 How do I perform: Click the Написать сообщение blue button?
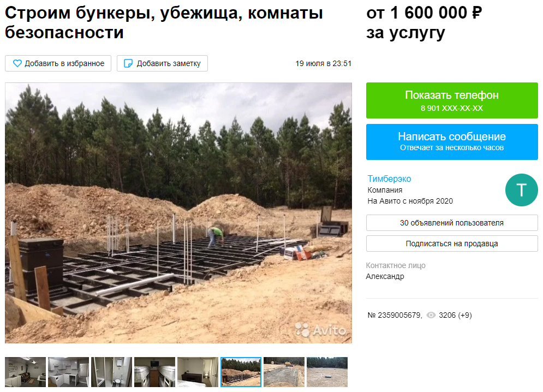pos(452,142)
